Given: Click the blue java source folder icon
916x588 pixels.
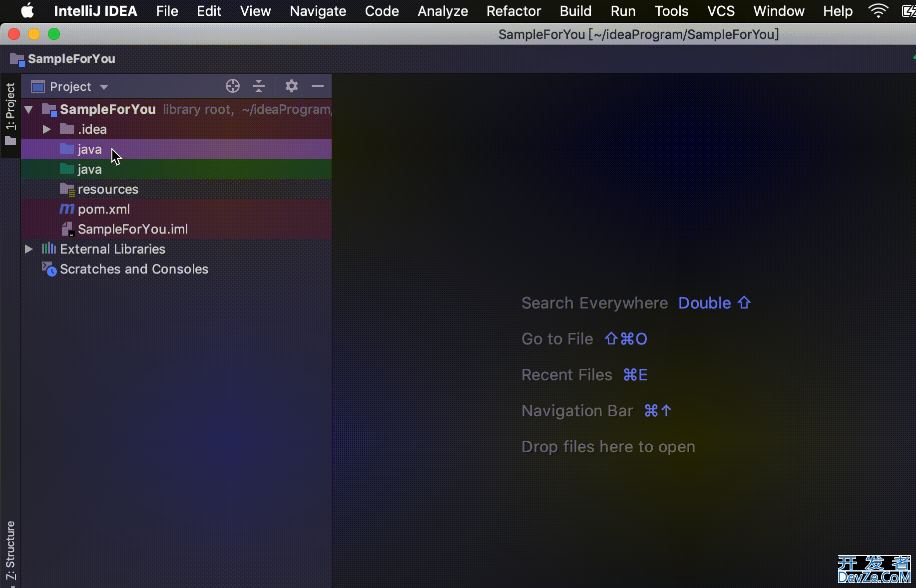Looking at the screenshot, I should (x=66, y=149).
